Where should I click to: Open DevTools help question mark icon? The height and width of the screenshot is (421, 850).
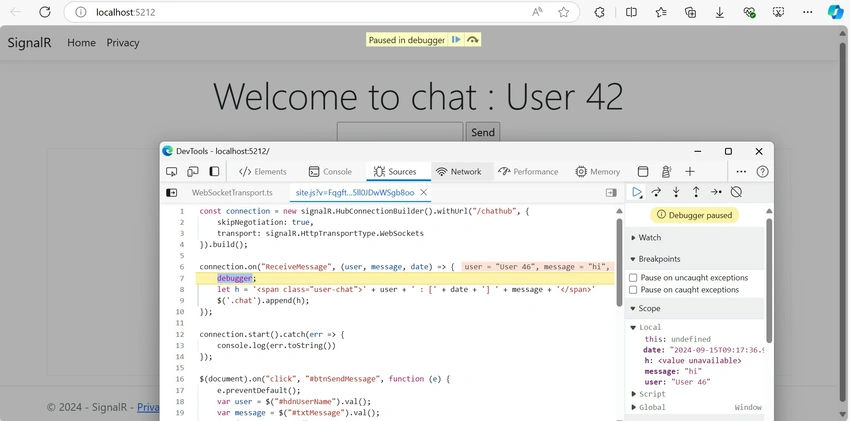coord(763,172)
